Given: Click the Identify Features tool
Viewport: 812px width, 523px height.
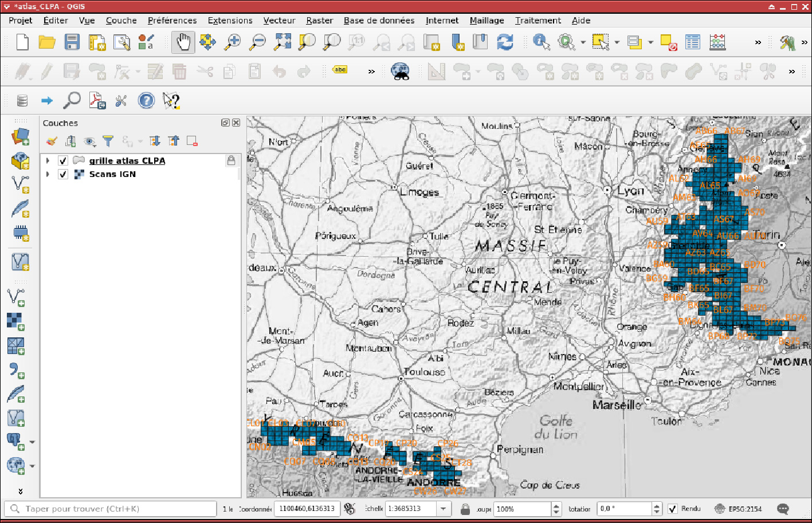Looking at the screenshot, I should (541, 42).
